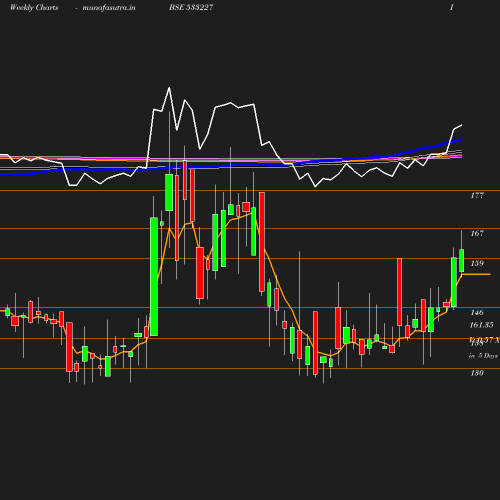Click the tall green breakout candle

point(154,276)
